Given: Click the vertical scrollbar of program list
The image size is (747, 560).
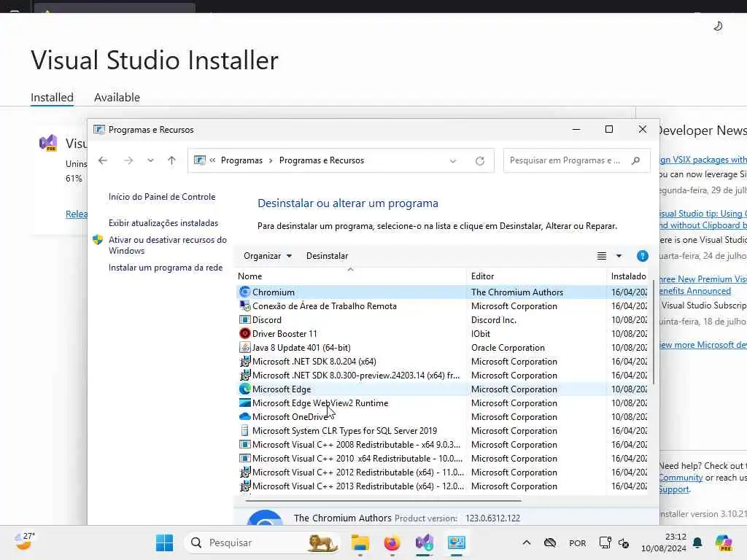Looking at the screenshot, I should 653,332.
